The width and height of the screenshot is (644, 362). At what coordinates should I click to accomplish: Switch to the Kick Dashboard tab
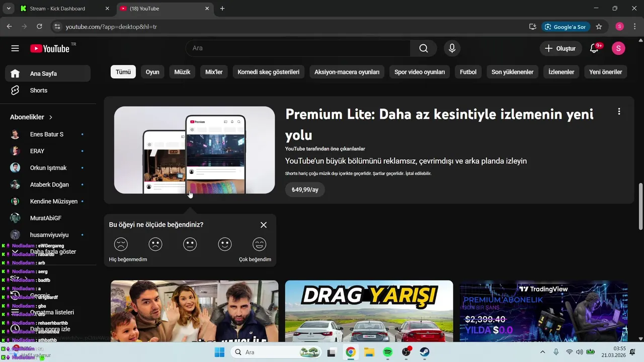[x=64, y=9]
